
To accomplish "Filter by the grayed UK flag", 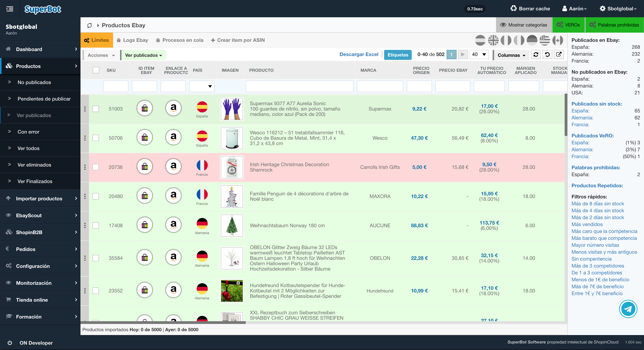I will click(493, 40).
